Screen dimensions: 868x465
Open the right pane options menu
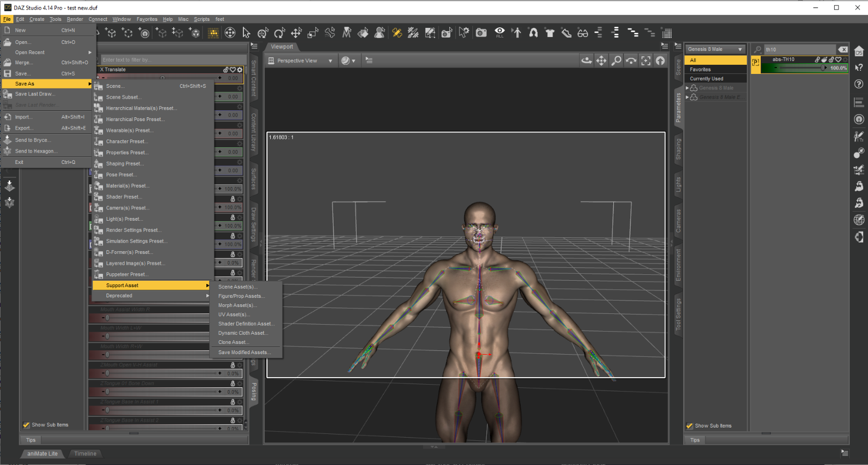pyautogui.click(x=678, y=46)
